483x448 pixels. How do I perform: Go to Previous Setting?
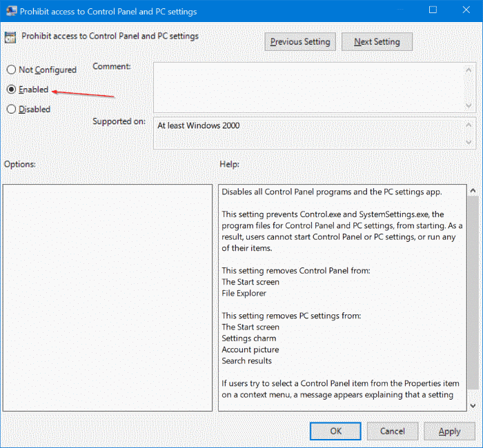coord(300,42)
